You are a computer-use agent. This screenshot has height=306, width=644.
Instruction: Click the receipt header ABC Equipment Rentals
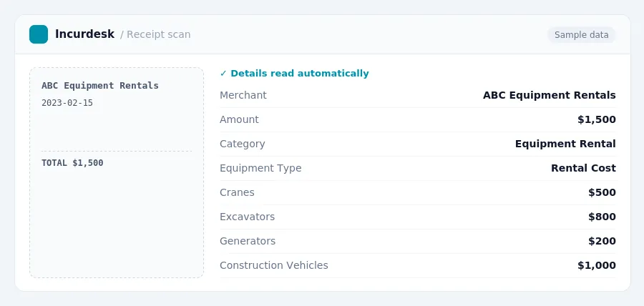(x=99, y=86)
